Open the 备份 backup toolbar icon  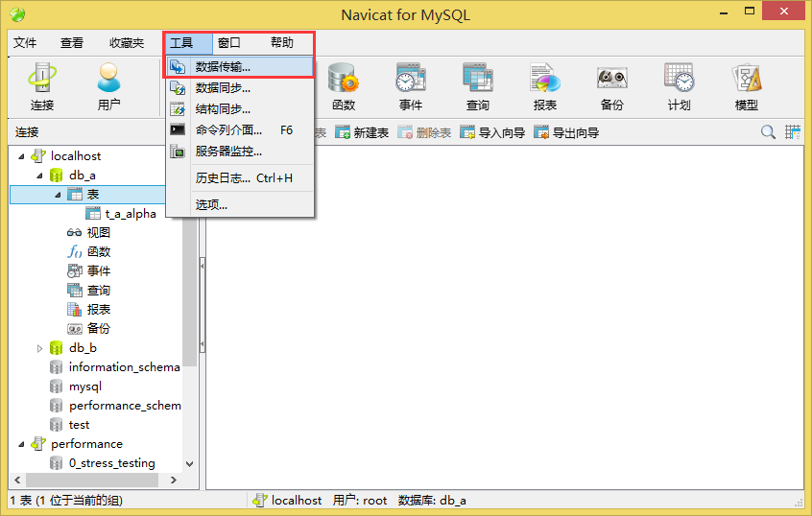[x=612, y=87]
